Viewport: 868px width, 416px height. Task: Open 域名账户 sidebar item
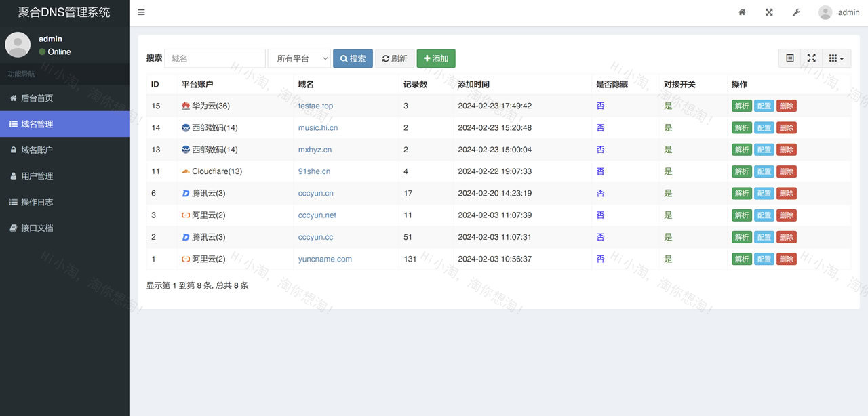click(64, 150)
